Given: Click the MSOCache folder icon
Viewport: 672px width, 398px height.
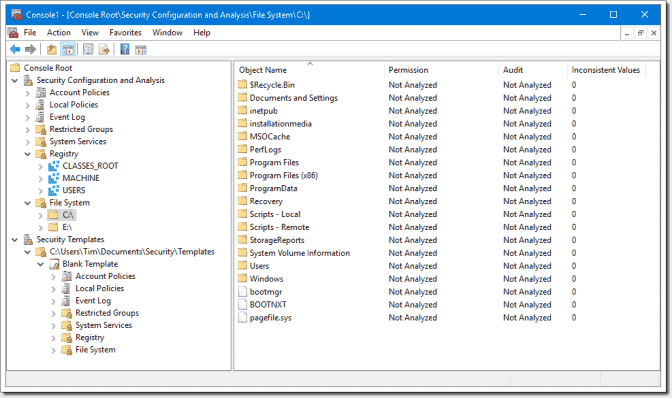Looking at the screenshot, I should click(x=243, y=136).
